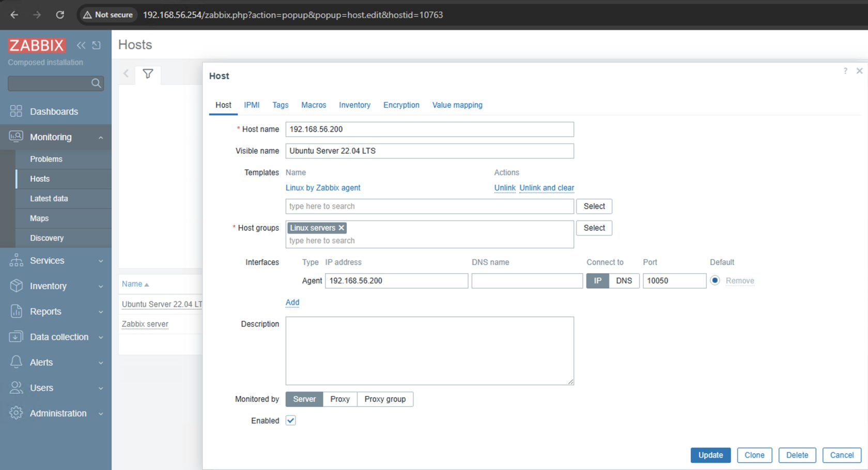Switch to the Encryption tab
The height and width of the screenshot is (470, 868).
(401, 105)
